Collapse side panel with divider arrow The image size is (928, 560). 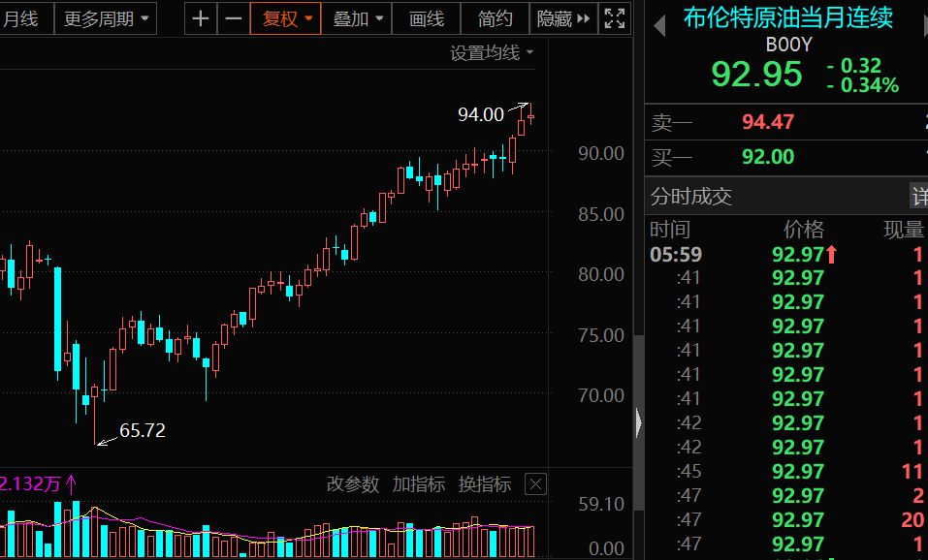(x=638, y=422)
